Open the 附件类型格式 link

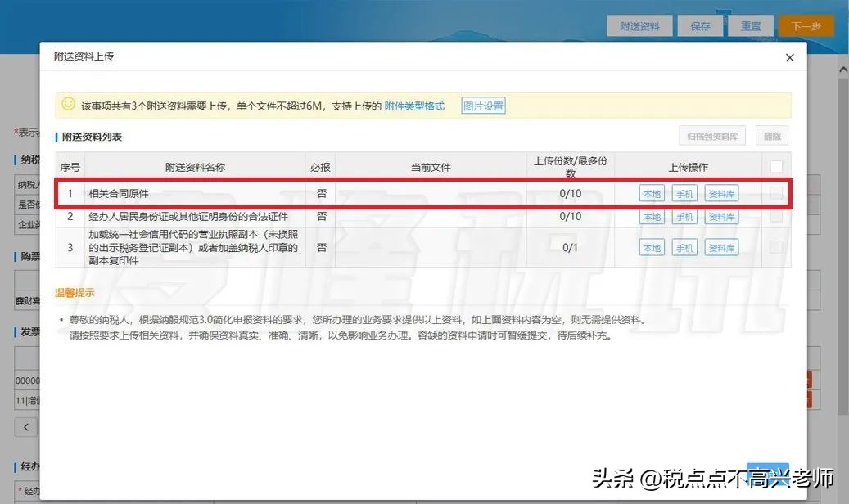(416, 105)
